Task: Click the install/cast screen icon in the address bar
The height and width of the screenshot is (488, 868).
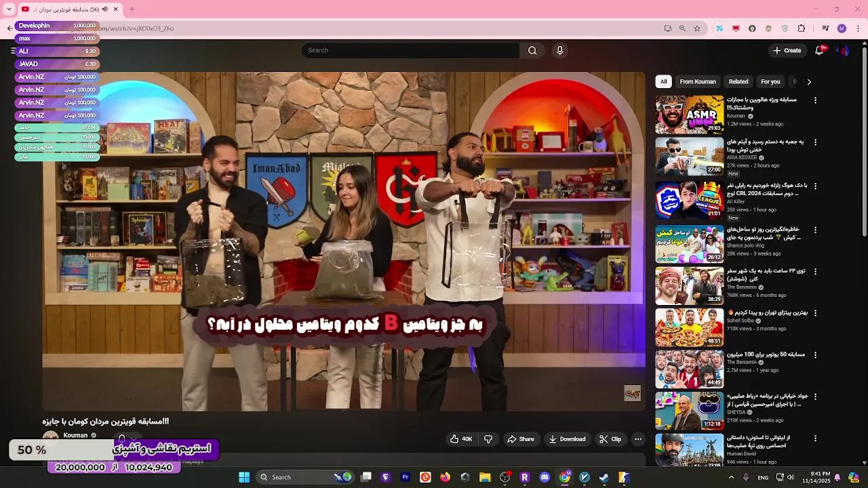Action: coord(668,28)
